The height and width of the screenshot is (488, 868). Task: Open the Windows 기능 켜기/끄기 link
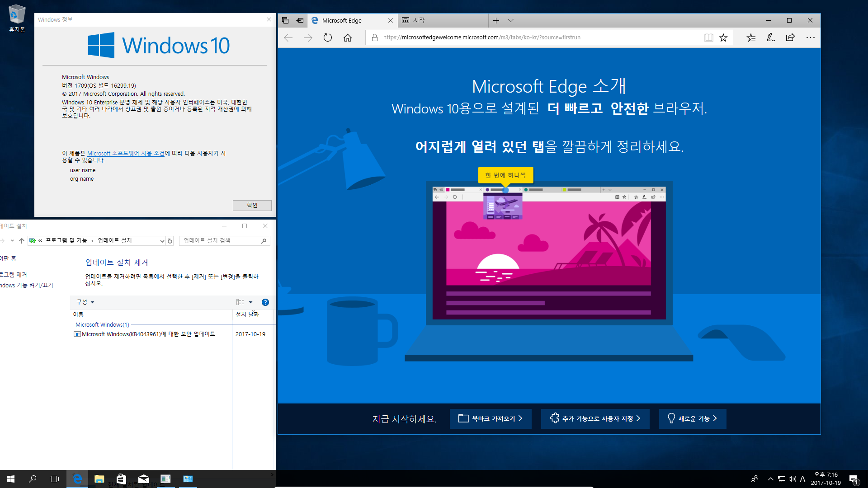pos(27,285)
